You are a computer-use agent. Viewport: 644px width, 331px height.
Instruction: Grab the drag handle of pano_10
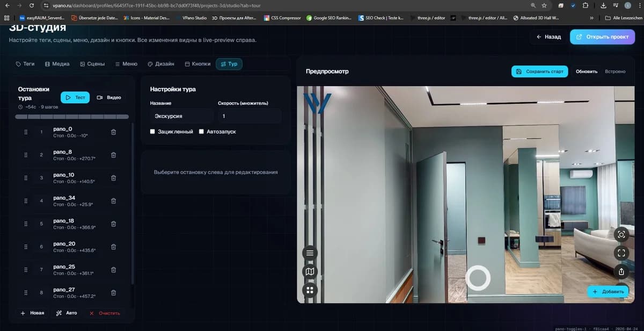[26, 178]
